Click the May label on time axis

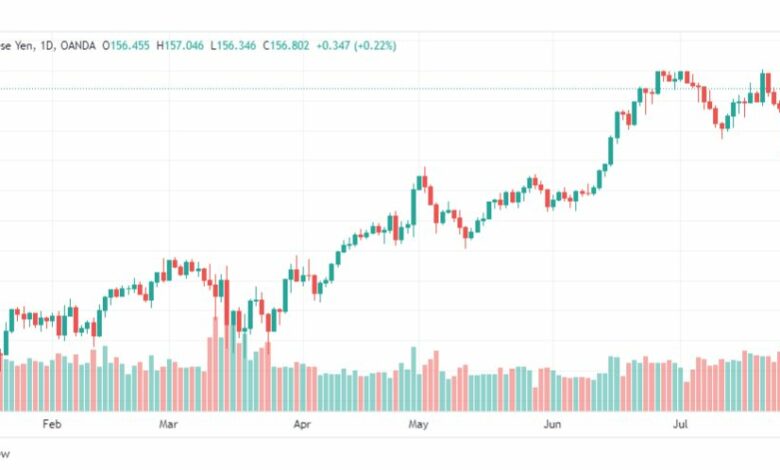tap(418, 424)
